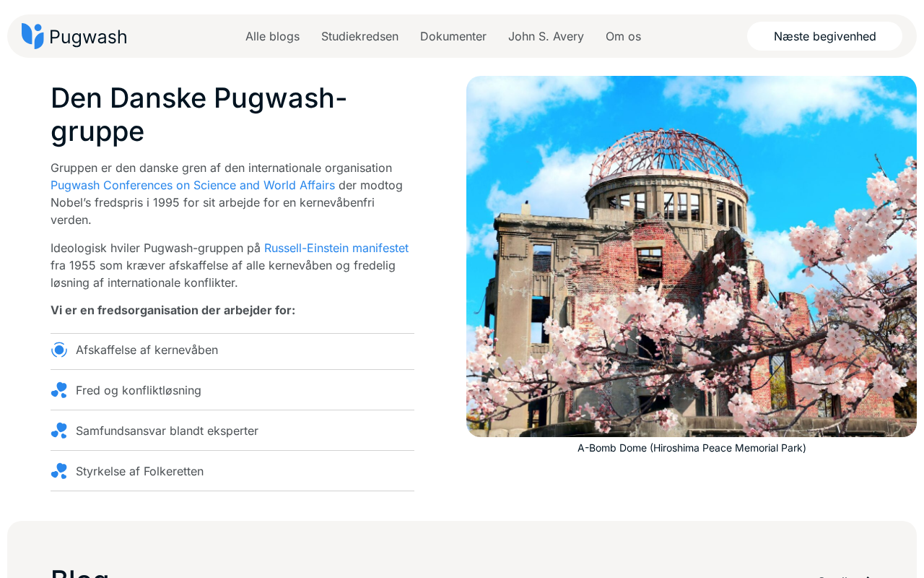This screenshot has width=924, height=578.
Task: Select John S. Avery in navigation
Action: coord(546,36)
